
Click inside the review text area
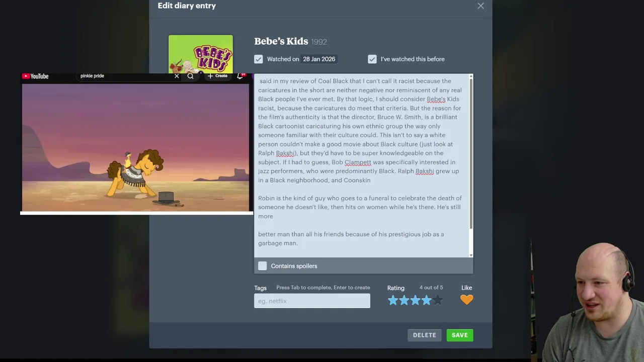click(361, 166)
